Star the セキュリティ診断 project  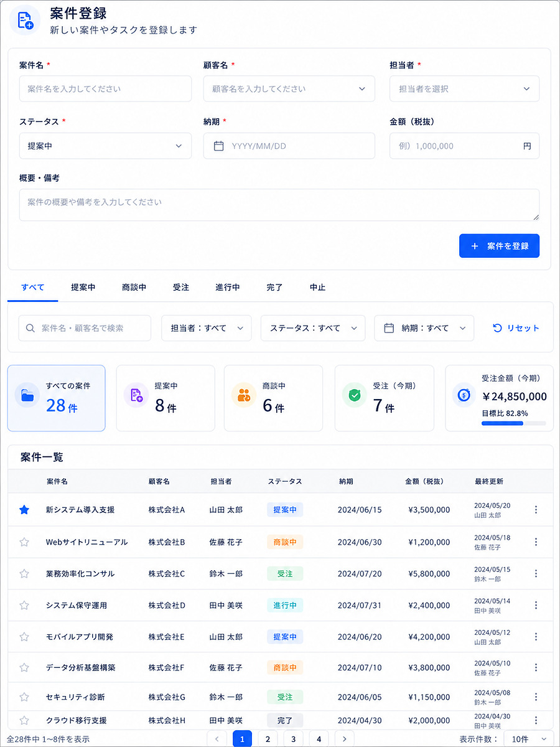(24, 697)
